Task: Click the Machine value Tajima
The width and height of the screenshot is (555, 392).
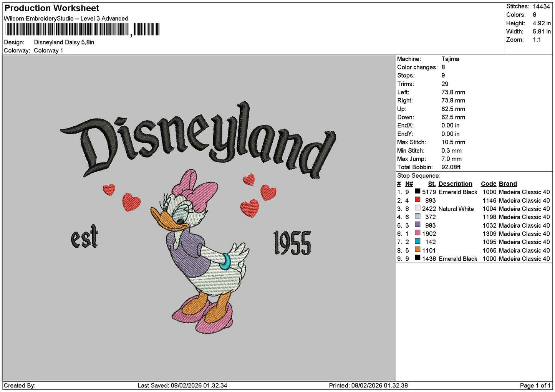Action: point(450,59)
